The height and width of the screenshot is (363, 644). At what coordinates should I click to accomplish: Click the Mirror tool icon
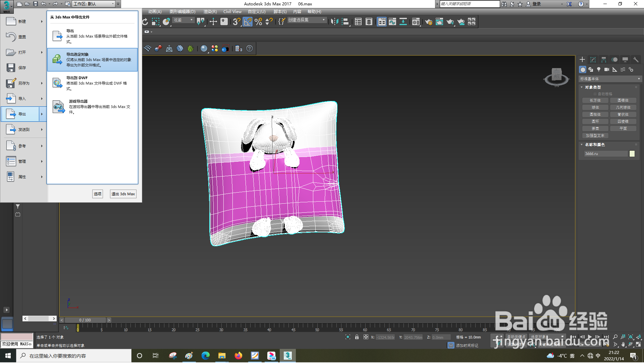334,22
